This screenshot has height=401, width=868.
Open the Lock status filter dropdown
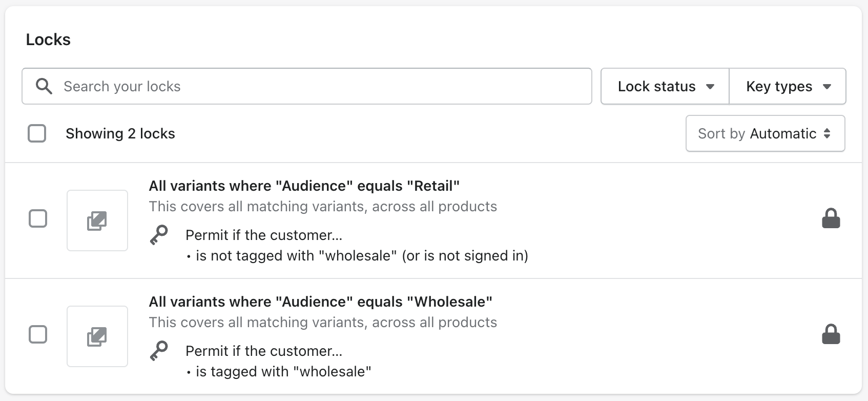pyautogui.click(x=665, y=86)
